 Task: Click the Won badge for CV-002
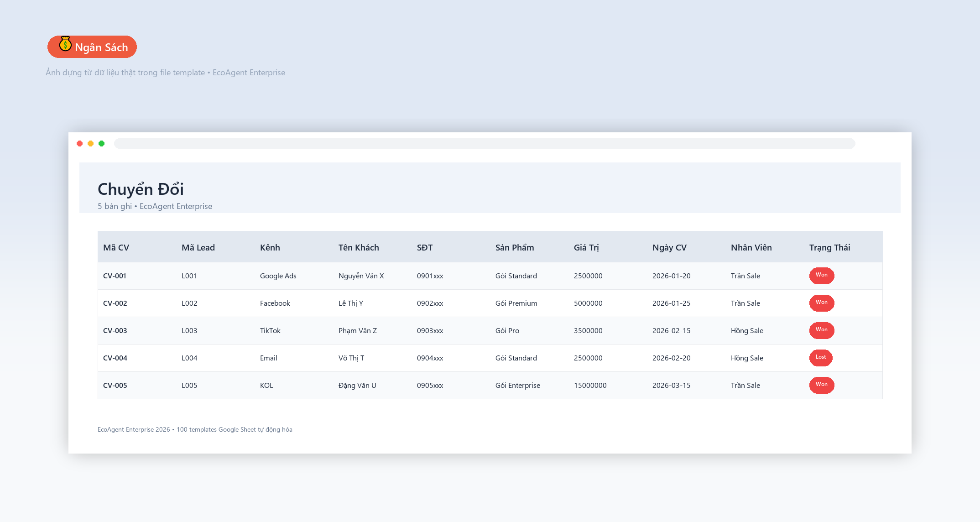point(822,303)
